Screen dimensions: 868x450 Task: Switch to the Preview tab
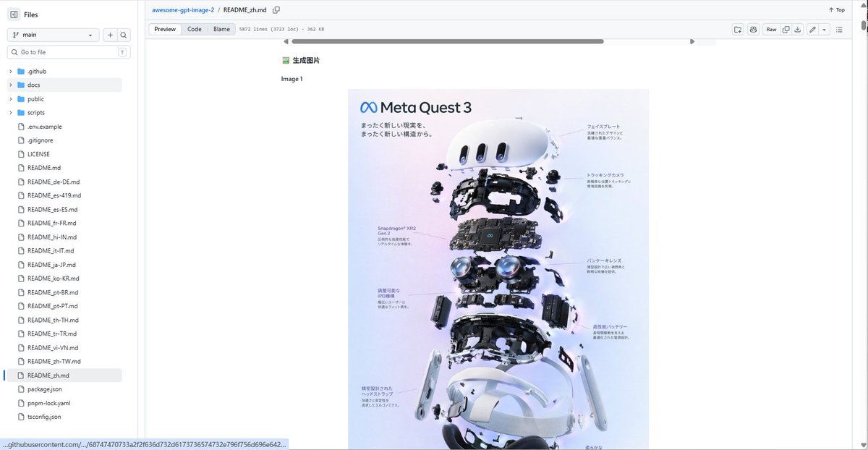coord(165,30)
